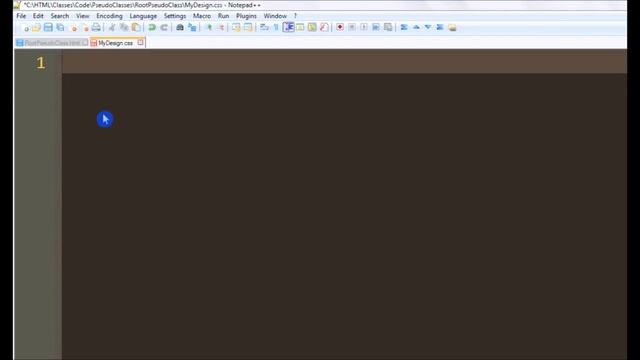Redo action using the gray Redo arrow
This screenshot has width=640, height=360.
(164, 28)
